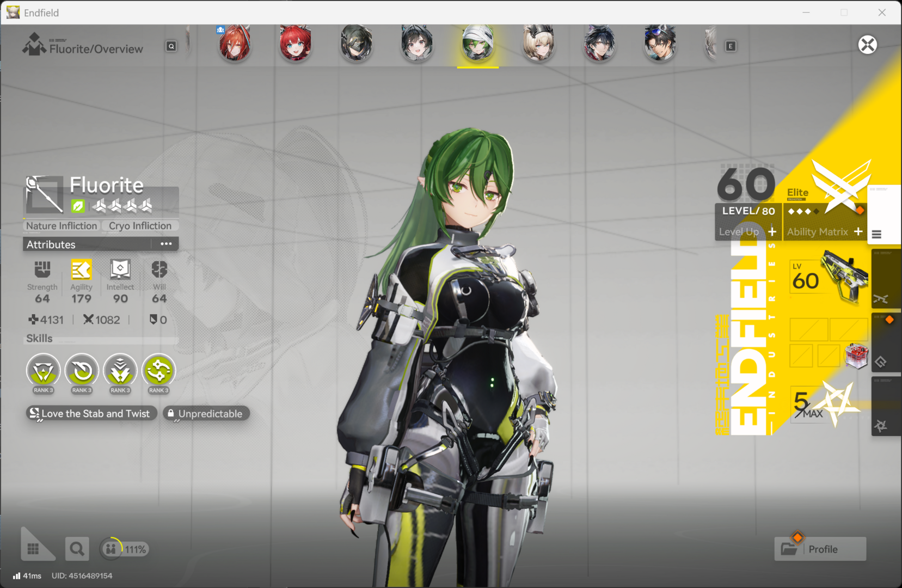This screenshot has width=902, height=588.
Task: Select the portrait with blue sunglasses on head
Action: point(660,43)
